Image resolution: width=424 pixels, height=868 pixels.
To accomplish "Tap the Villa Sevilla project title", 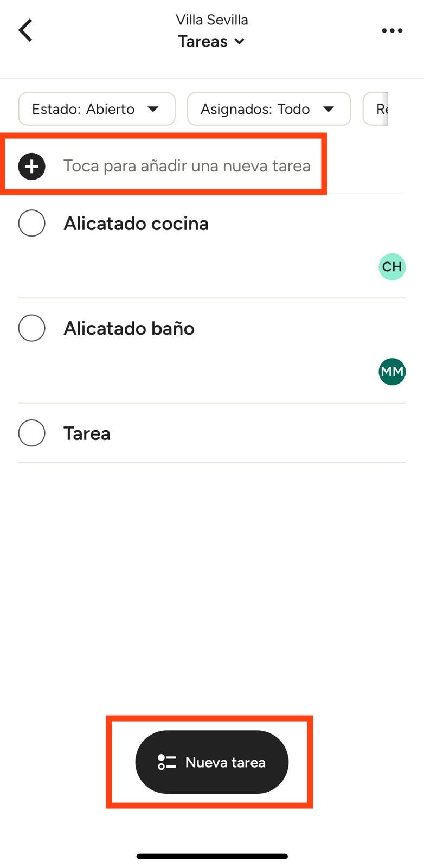I will coord(211,20).
